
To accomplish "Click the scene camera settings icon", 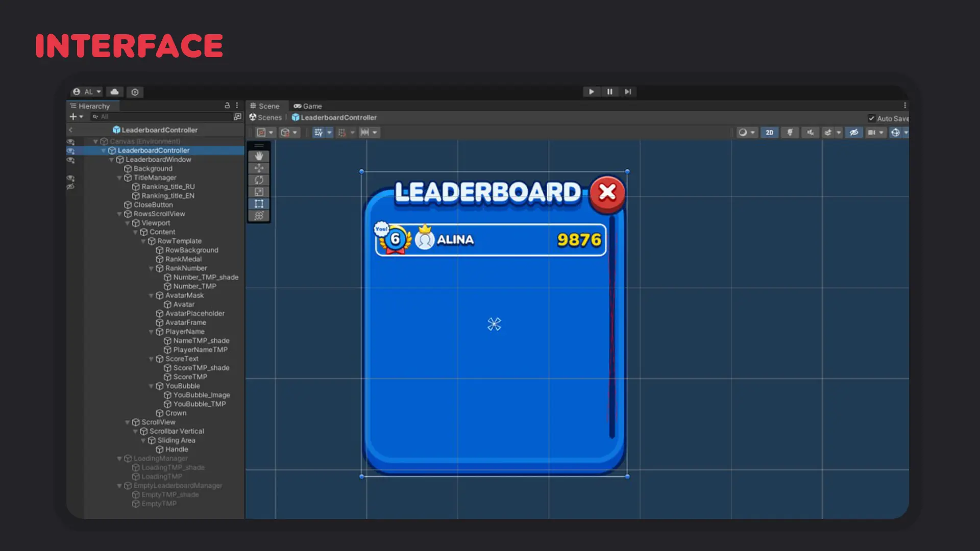I will click(872, 133).
